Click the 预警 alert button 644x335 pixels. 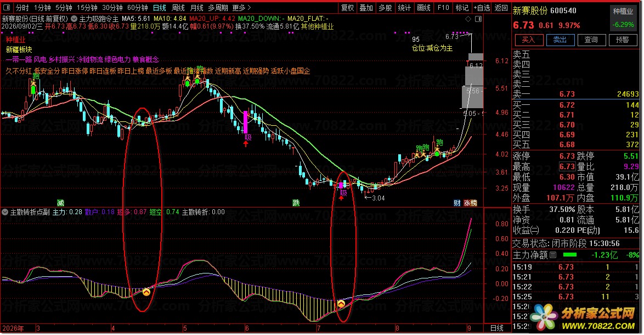coord(623,40)
